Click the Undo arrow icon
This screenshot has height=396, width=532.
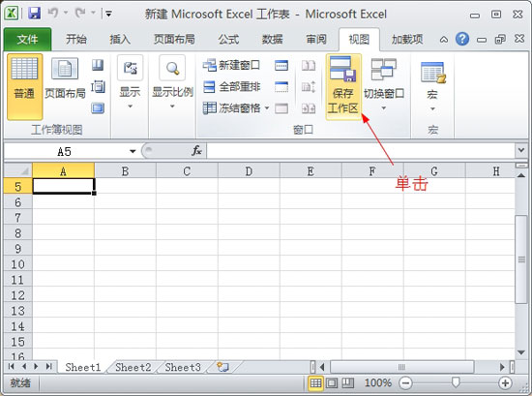click(x=53, y=14)
